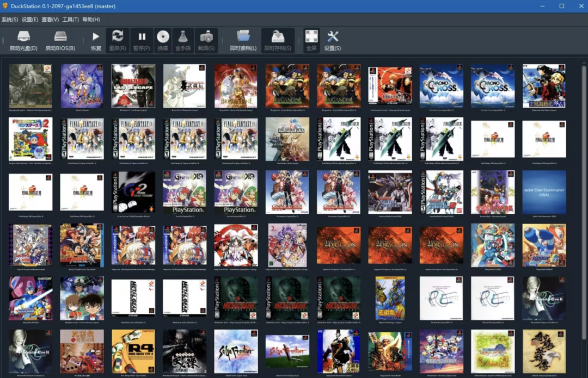The width and height of the screenshot is (588, 378).
Task: Click the Start BIOS (启动BIOS) toolbar icon
Action: 60,40
